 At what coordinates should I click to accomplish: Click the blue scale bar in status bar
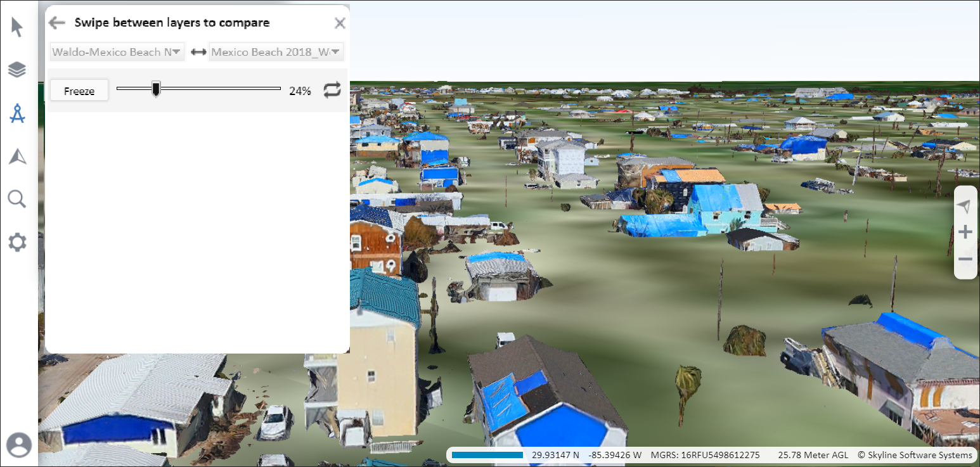(487, 455)
